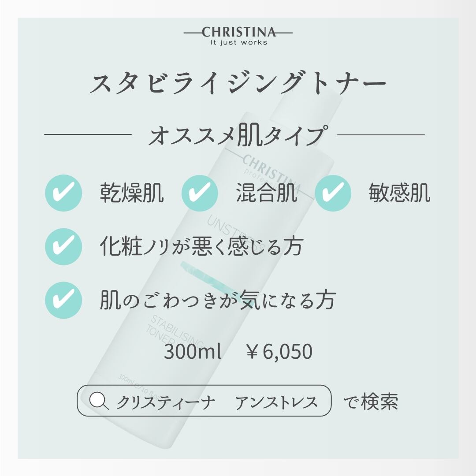
Task: Toggle the checkmark beside 乾燥肌
Action: pyautogui.click(x=63, y=193)
